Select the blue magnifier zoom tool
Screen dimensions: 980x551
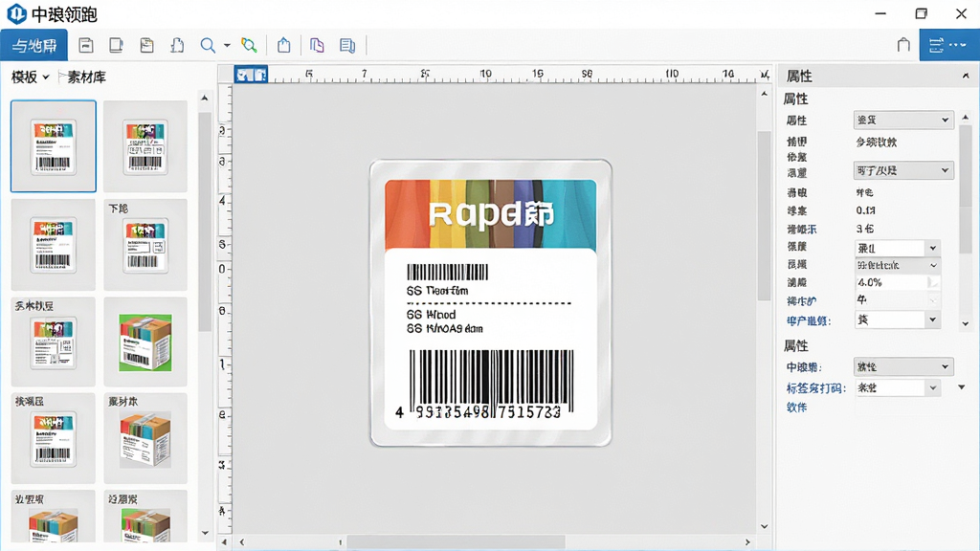(x=208, y=45)
